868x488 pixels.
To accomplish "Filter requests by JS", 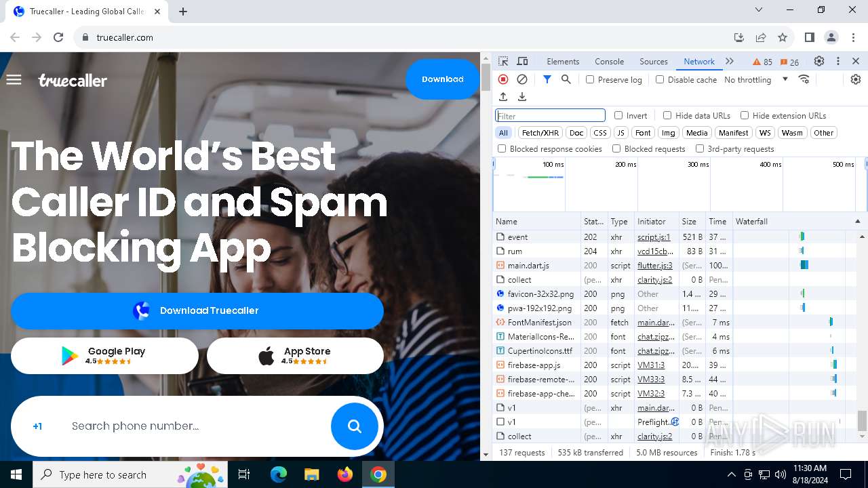I will [620, 133].
